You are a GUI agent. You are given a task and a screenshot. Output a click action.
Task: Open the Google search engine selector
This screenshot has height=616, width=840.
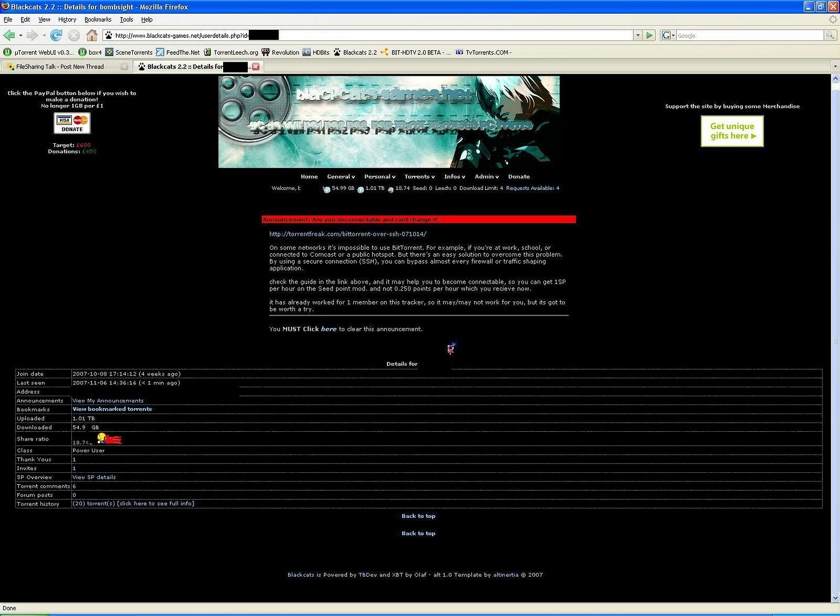668,35
